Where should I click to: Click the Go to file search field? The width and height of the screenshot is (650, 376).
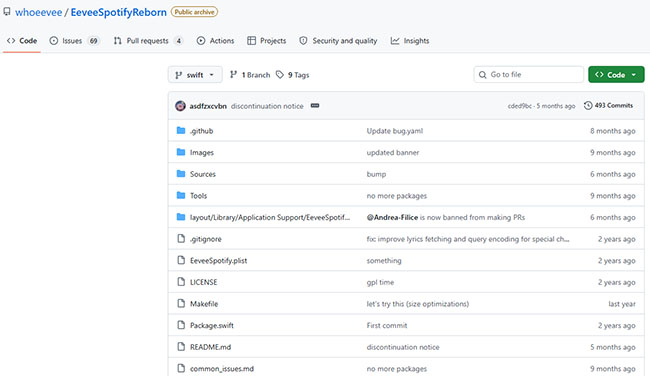[x=529, y=75]
